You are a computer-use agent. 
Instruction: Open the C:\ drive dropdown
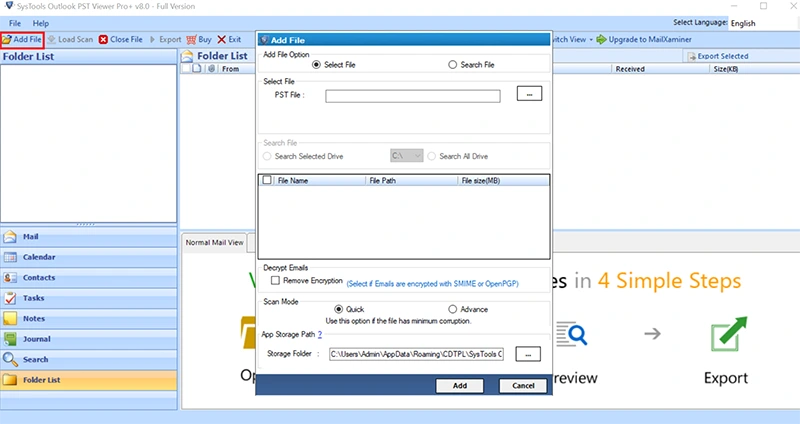407,156
